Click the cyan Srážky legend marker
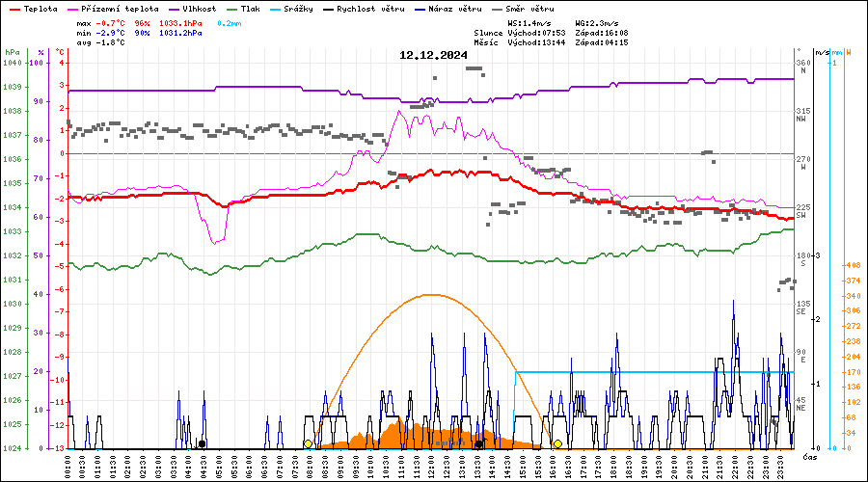Screen dimensions: 868x482 [x=279, y=9]
